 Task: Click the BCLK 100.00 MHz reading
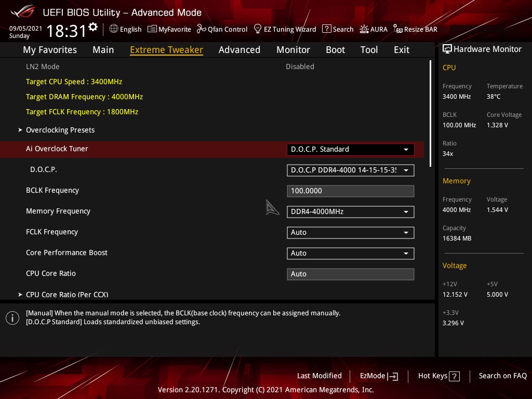coord(459,125)
